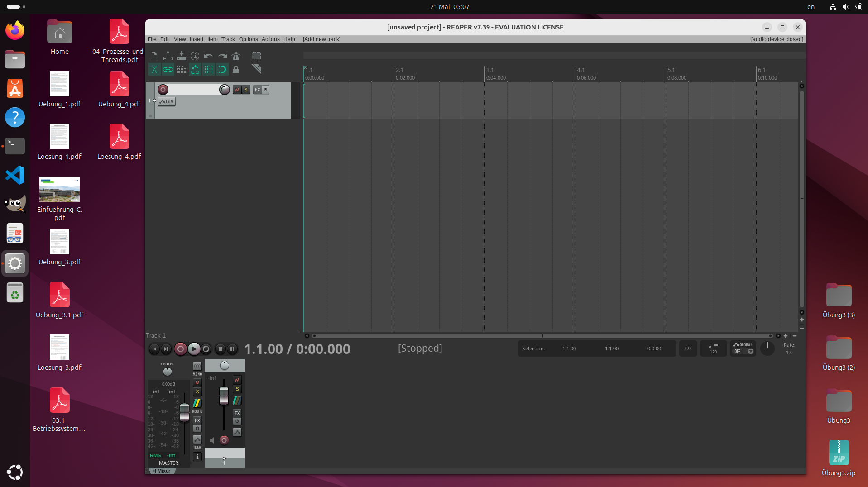
Task: Solo track 1 in track panel
Action: [x=246, y=90]
